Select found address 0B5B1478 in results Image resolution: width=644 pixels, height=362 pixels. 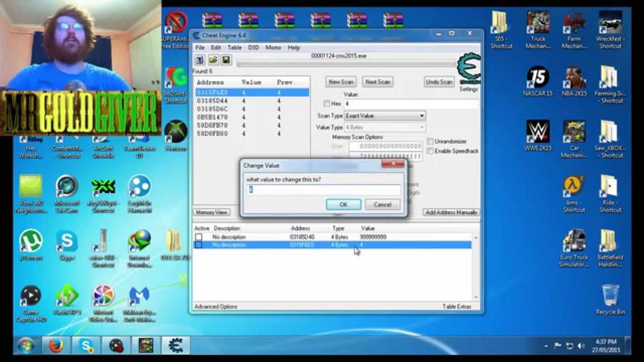tap(252, 117)
